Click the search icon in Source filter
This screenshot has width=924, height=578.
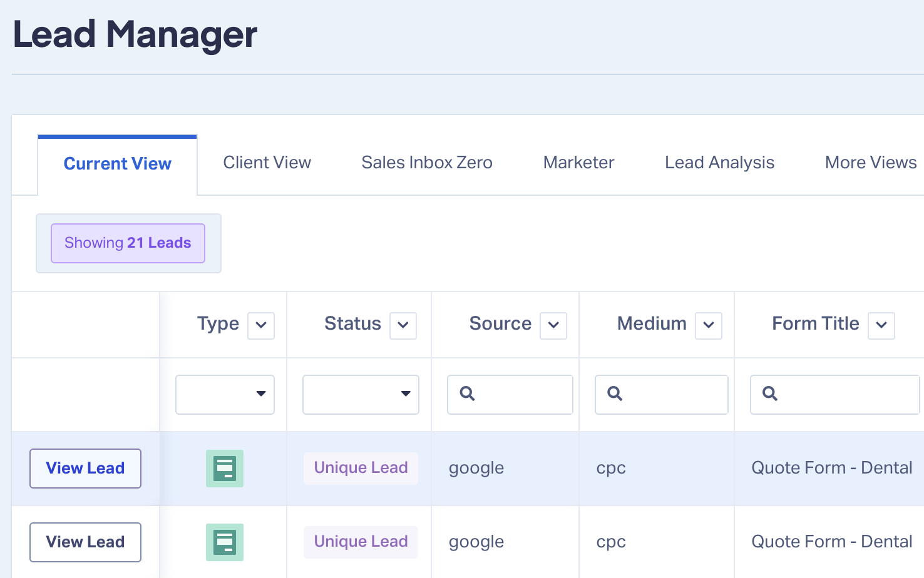pos(467,393)
